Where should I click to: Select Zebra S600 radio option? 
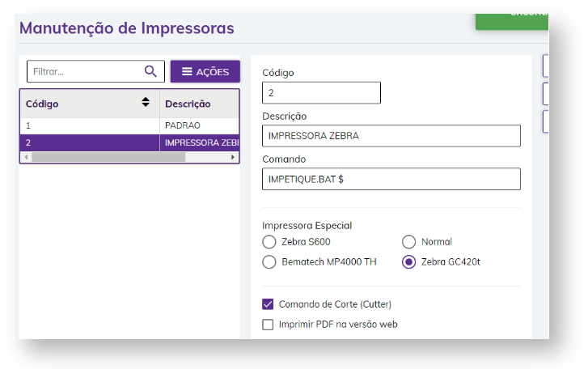(269, 242)
